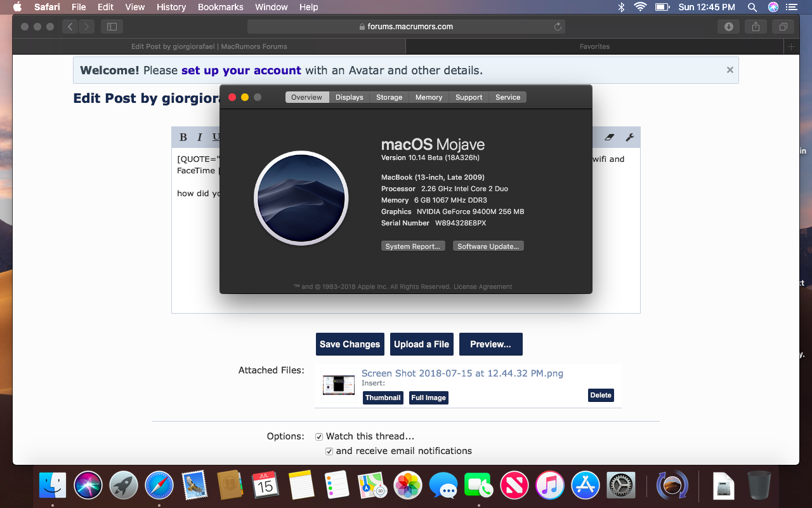Open FaceTime app in Dock
The height and width of the screenshot is (508, 812).
(x=479, y=486)
